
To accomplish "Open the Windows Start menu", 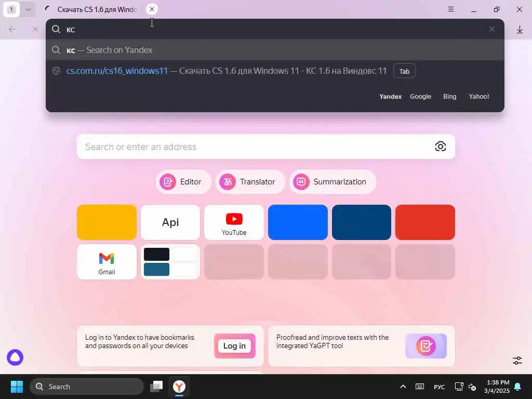I will [x=17, y=387].
